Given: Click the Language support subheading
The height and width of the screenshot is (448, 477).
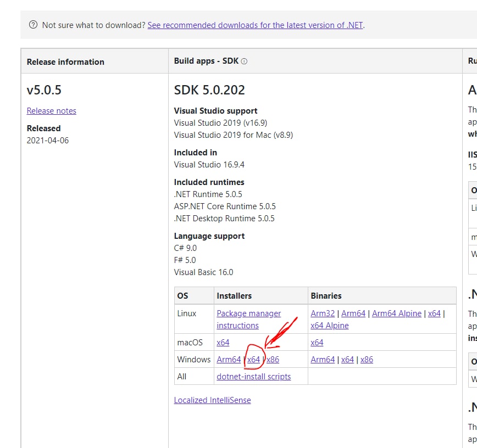Looking at the screenshot, I should [x=209, y=236].
